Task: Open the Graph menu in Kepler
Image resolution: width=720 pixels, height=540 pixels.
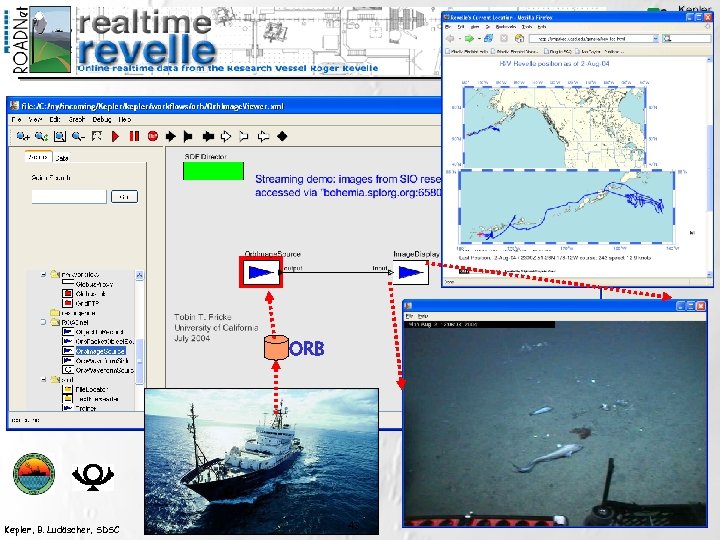Action: [77, 119]
